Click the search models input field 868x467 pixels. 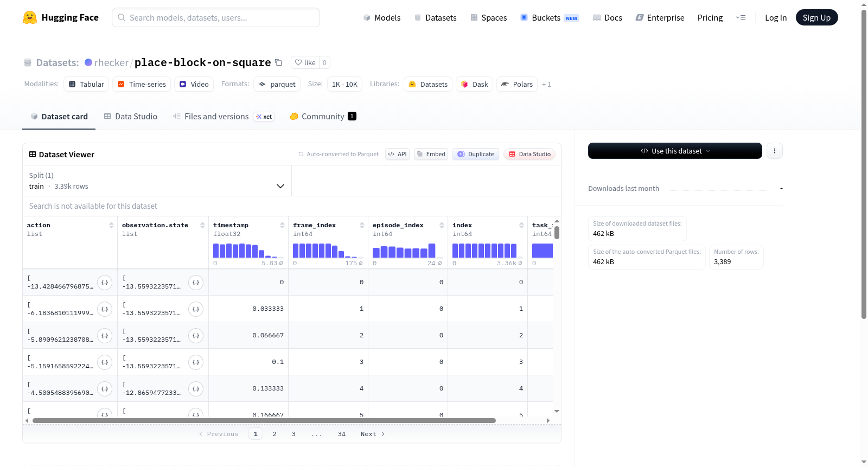pyautogui.click(x=216, y=17)
